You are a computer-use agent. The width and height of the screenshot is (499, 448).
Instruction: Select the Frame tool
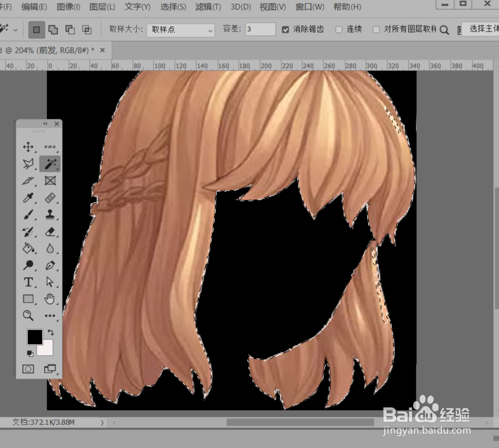[x=50, y=181]
